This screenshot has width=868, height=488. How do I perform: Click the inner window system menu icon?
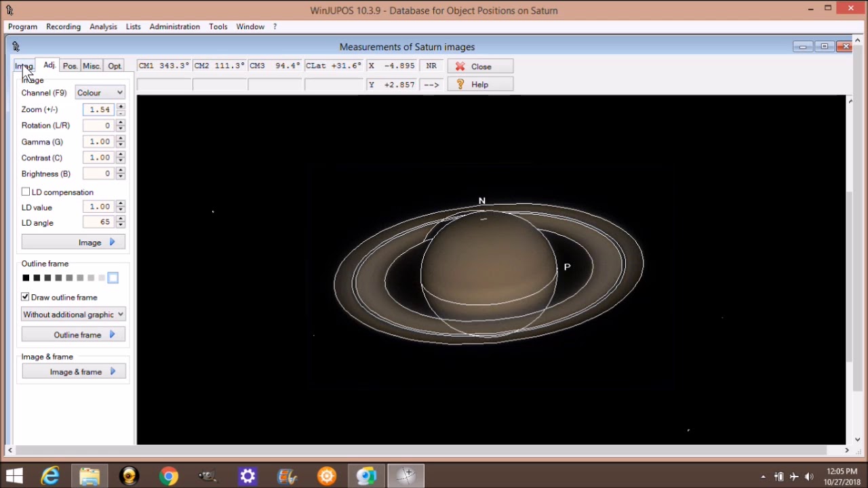16,47
